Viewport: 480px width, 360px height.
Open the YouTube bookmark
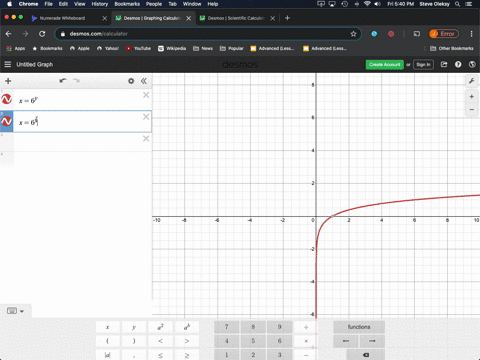point(138,48)
